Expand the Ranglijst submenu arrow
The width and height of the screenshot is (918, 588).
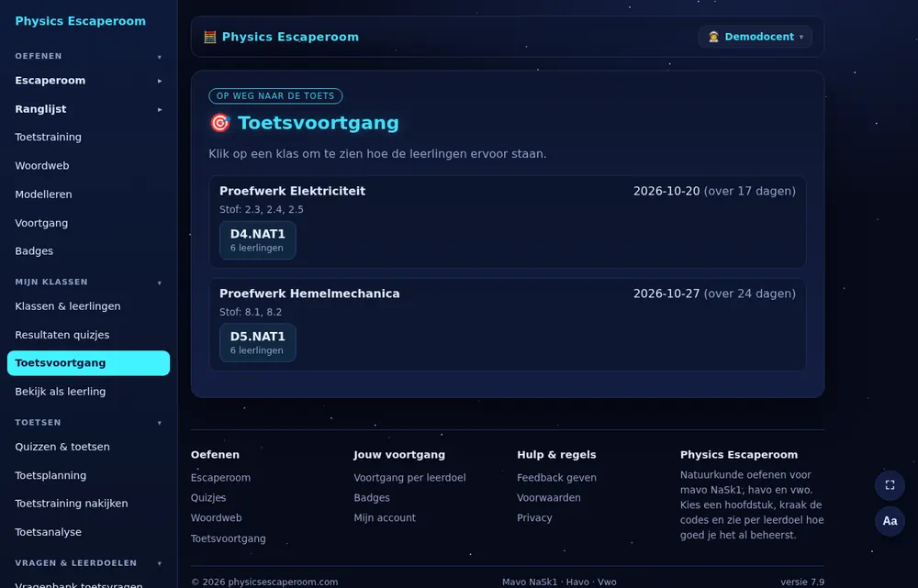159,109
